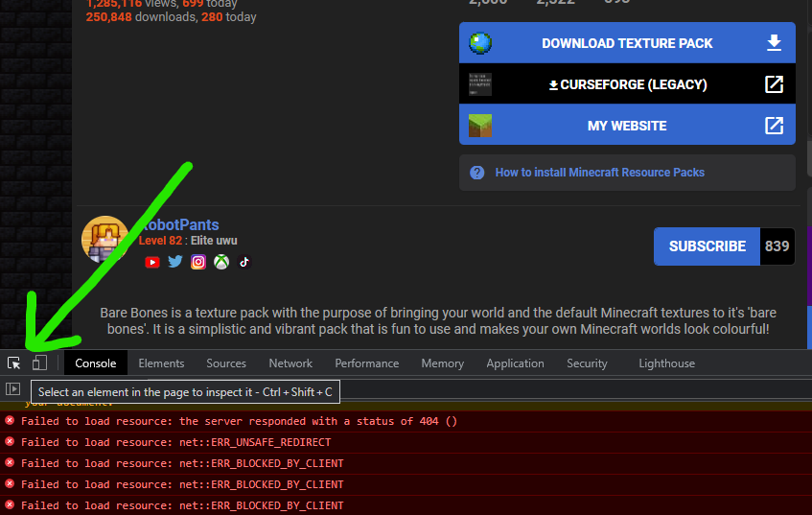The width and height of the screenshot is (812, 515).
Task: Toggle the device toolbar icon
Action: [x=39, y=363]
